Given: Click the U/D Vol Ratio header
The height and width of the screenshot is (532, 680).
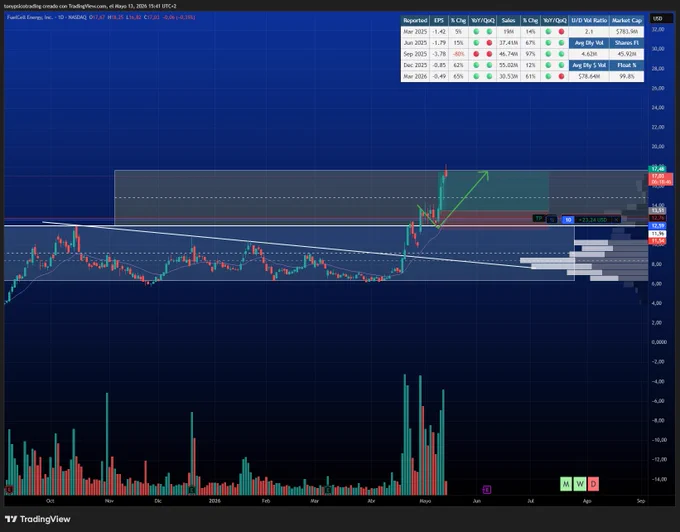Looking at the screenshot, I should click(588, 20).
